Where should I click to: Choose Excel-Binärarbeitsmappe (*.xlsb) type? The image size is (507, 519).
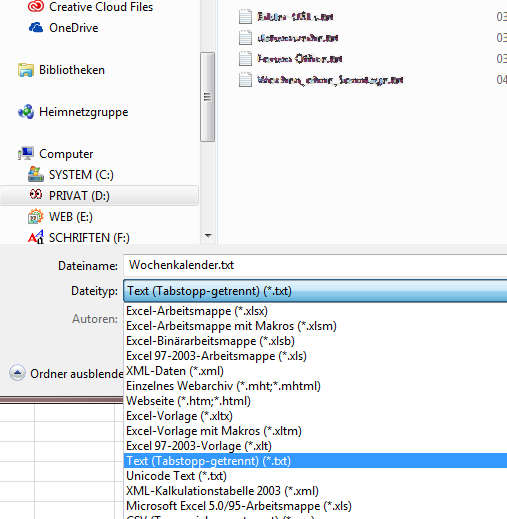[315, 341]
